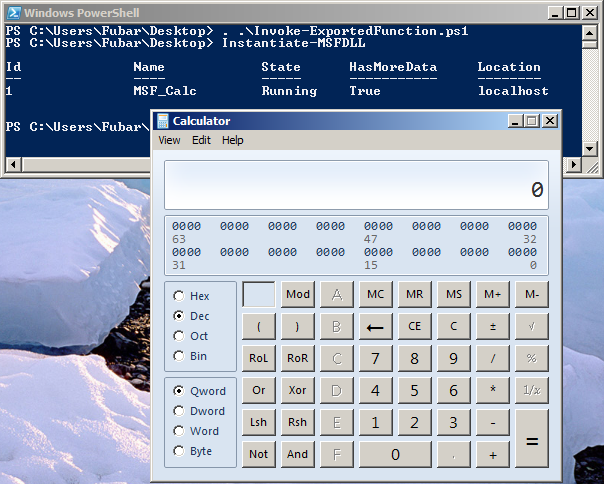The width and height of the screenshot is (604, 484).
Task: Click the decimal point button
Action: click(x=454, y=455)
